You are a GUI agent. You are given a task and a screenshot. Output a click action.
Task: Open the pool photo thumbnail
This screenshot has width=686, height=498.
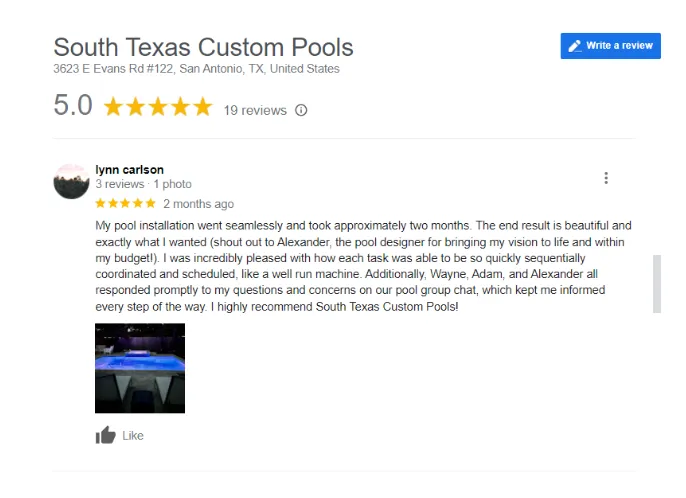[x=140, y=368]
